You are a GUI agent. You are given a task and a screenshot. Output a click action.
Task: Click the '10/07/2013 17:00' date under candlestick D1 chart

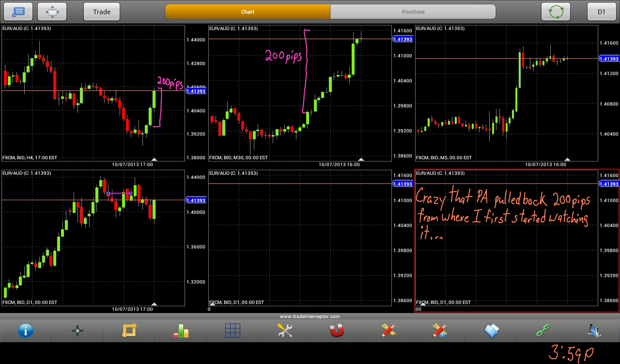[132, 309]
